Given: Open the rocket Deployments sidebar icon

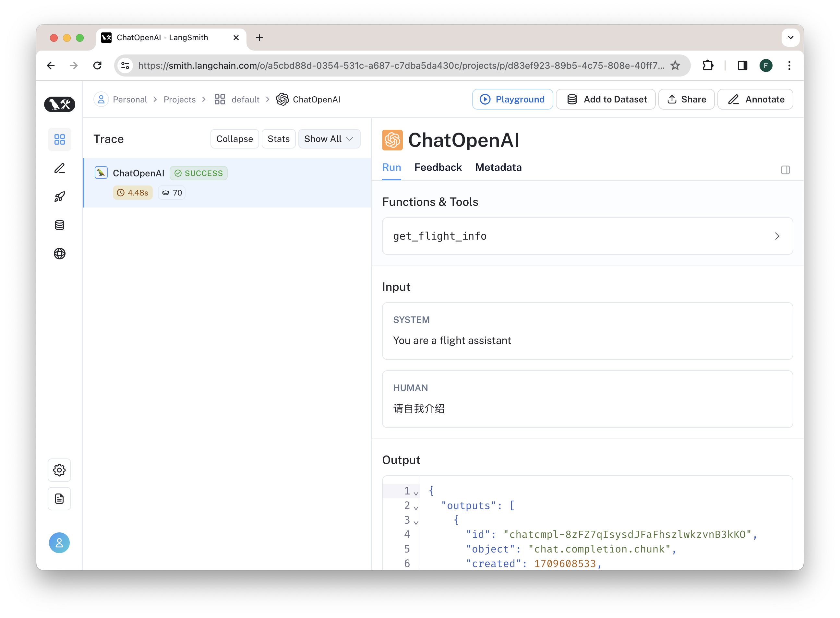Looking at the screenshot, I should tap(59, 197).
